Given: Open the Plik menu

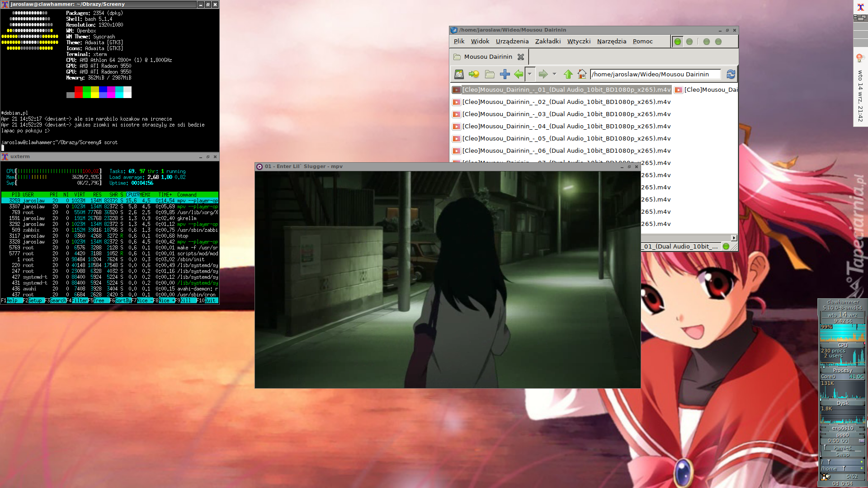Looking at the screenshot, I should point(459,41).
